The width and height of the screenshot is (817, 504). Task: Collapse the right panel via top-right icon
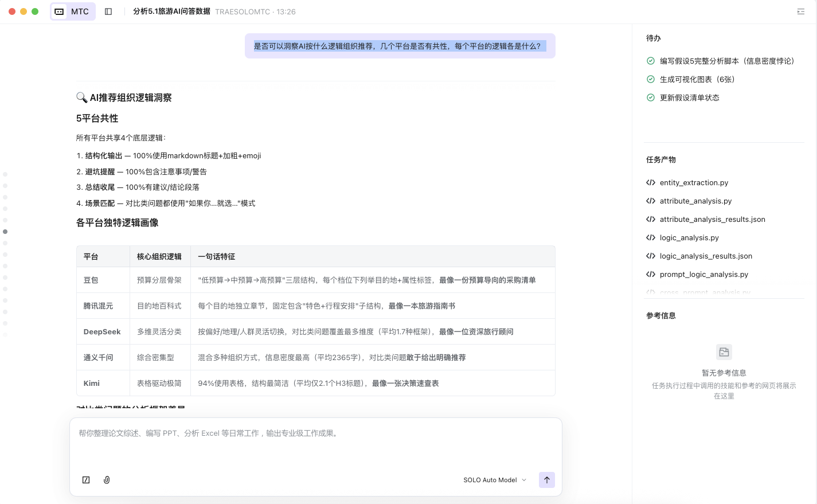(800, 11)
